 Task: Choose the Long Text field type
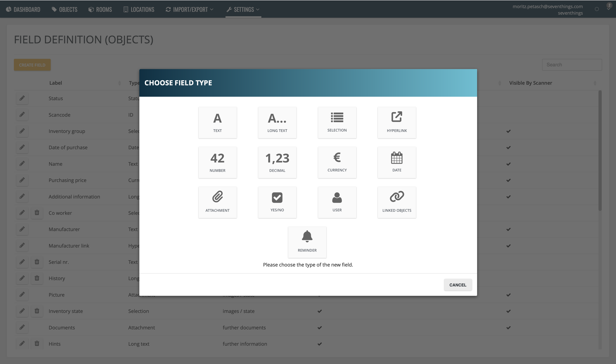coord(277,122)
